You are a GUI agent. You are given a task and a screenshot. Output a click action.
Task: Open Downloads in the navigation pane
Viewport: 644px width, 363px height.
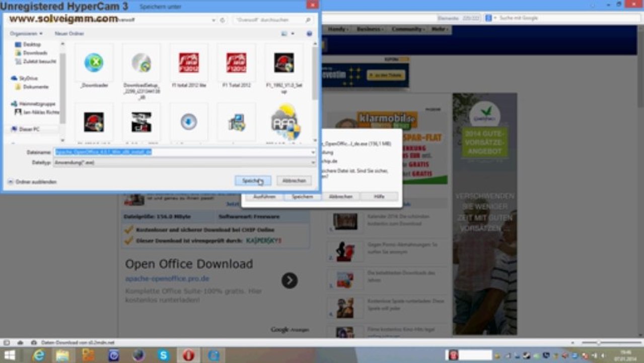34,52
